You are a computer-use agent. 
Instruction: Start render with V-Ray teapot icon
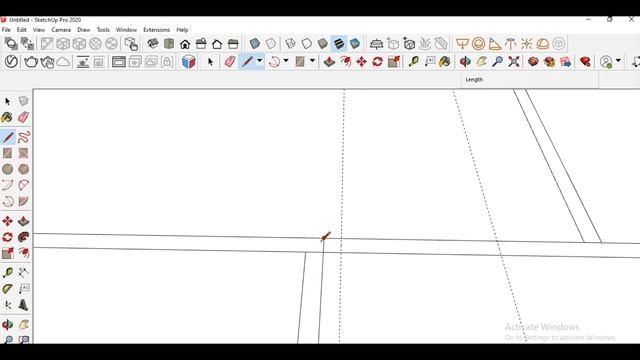[x=31, y=62]
